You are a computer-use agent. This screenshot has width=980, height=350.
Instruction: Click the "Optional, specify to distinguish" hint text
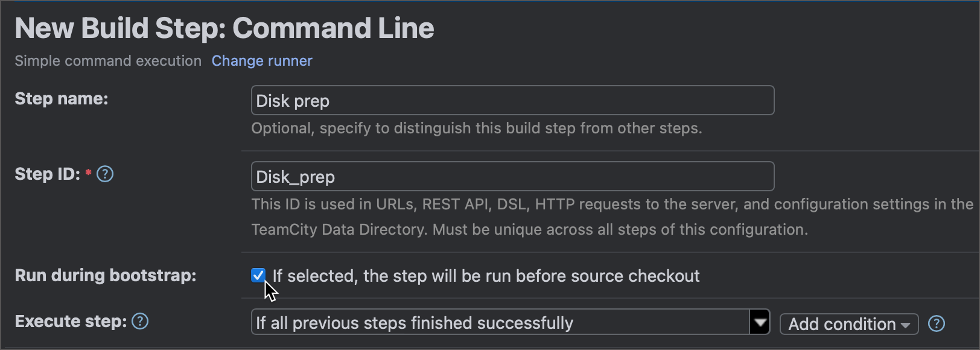[477, 129]
